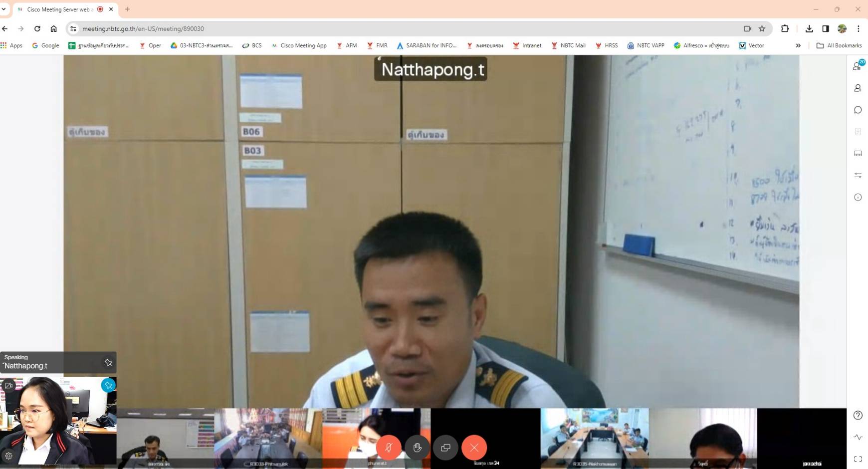The width and height of the screenshot is (868, 469).
Task: Open the All Bookmarks folder
Action: (x=839, y=45)
